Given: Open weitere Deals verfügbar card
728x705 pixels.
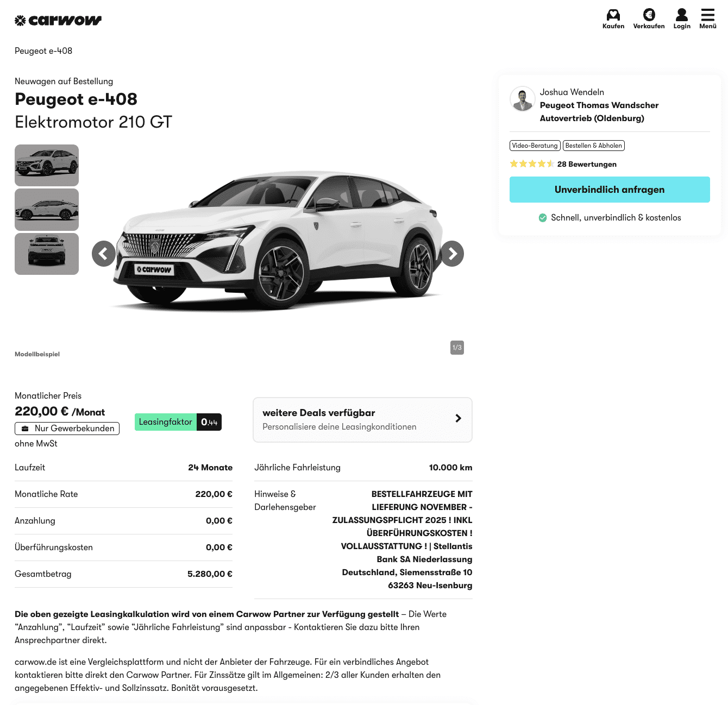Looking at the screenshot, I should click(363, 420).
